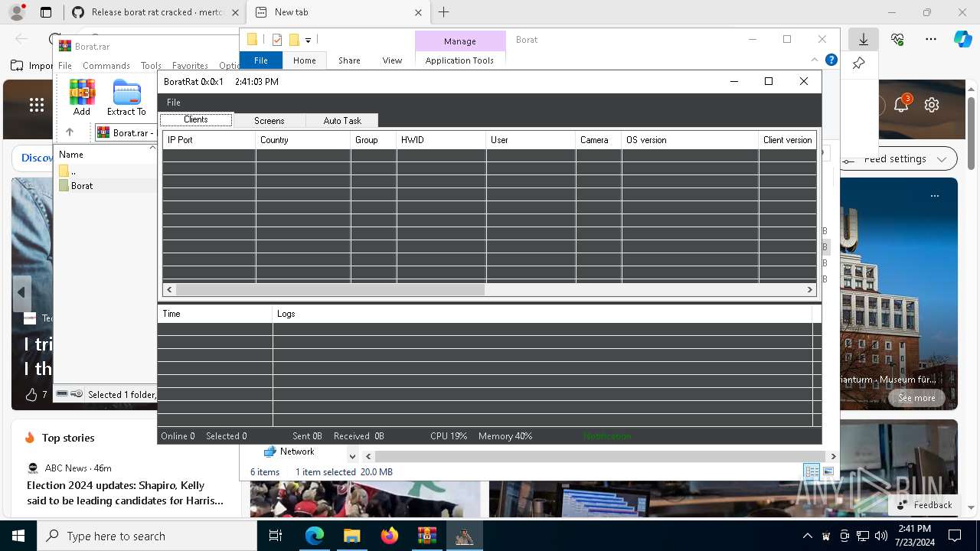This screenshot has height=551, width=980.
Task: Click the Notification label in BoratRat status bar
Action: point(607,436)
